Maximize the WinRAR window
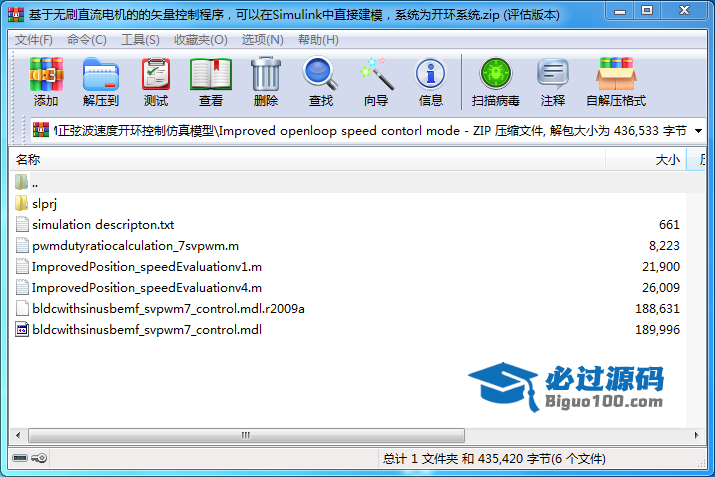The height and width of the screenshot is (477, 715). coord(647,11)
